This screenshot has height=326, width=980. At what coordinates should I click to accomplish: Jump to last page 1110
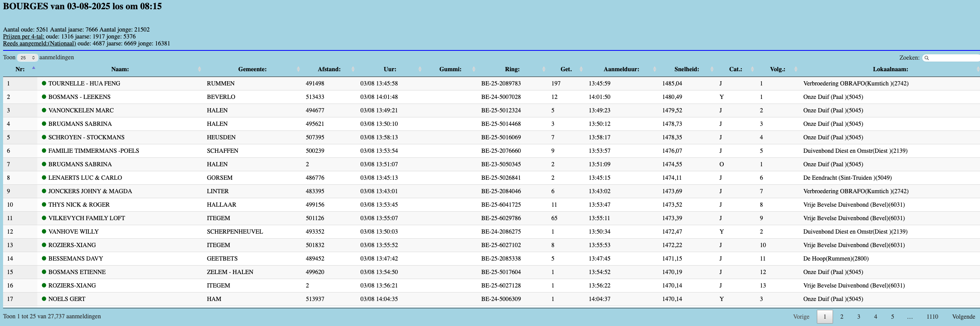point(932,317)
